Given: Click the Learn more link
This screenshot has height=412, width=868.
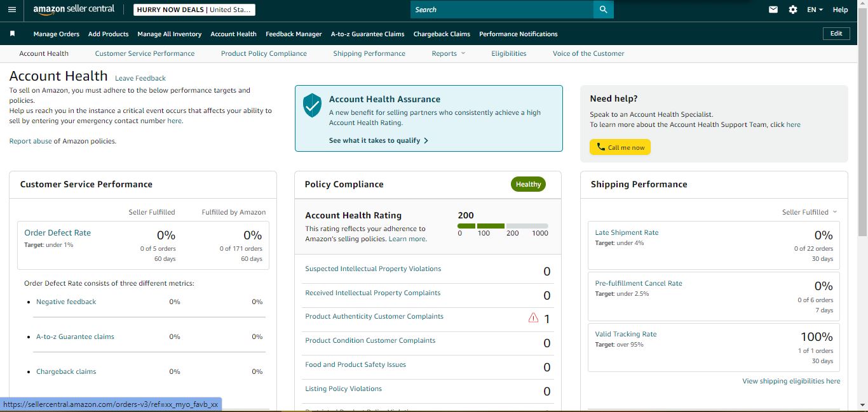Looking at the screenshot, I should 407,239.
